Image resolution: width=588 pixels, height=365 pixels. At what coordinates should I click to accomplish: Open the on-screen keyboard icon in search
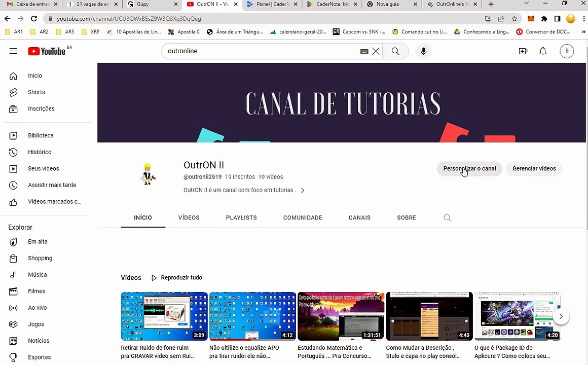click(364, 51)
